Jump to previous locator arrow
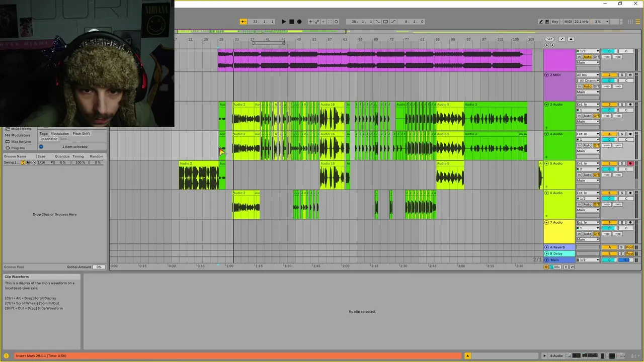This screenshot has width=644, height=362. [547, 45]
